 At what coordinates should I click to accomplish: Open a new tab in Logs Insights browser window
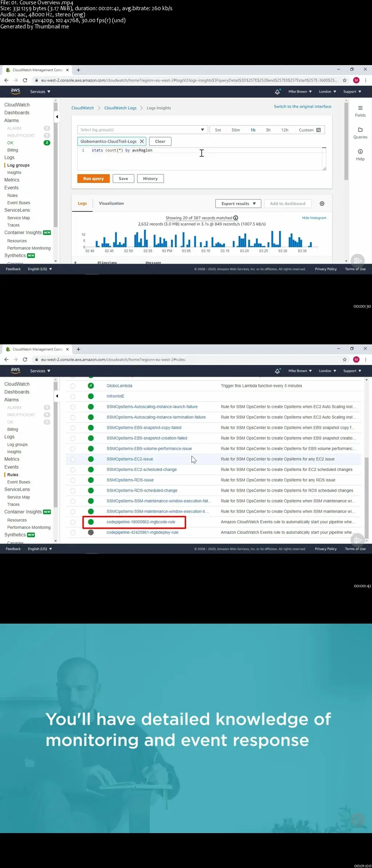78,70
